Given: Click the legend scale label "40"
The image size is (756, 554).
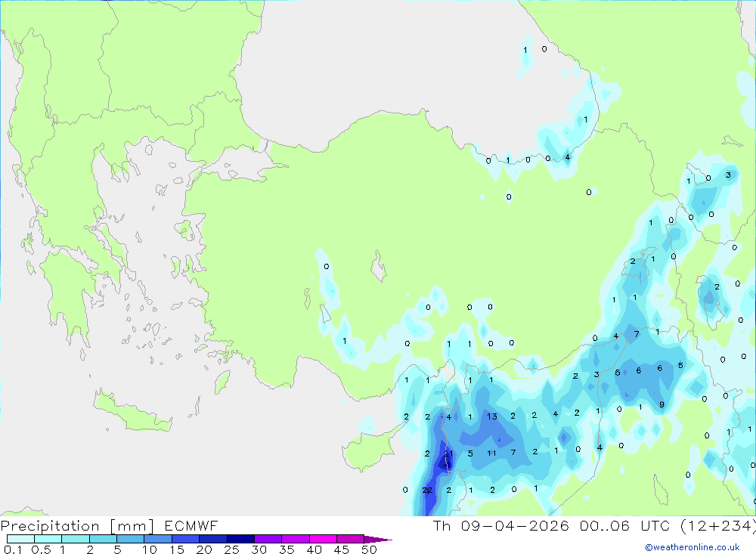Looking at the screenshot, I should coord(314,549).
